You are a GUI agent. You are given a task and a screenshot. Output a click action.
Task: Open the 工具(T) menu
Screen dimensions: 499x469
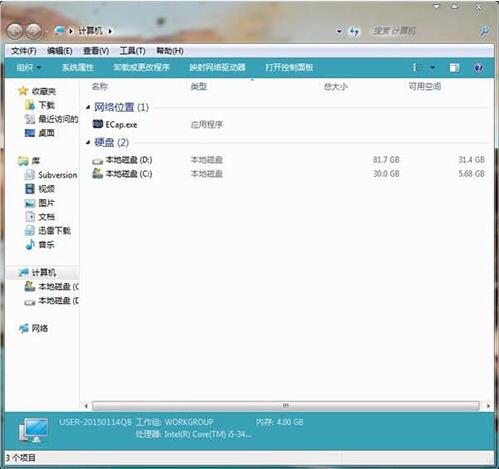tap(132, 51)
